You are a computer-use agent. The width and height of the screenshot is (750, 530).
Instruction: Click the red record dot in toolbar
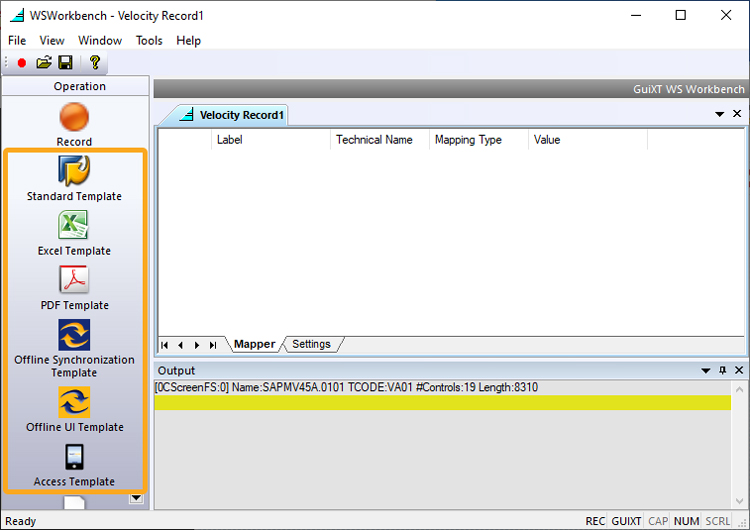tap(22, 63)
